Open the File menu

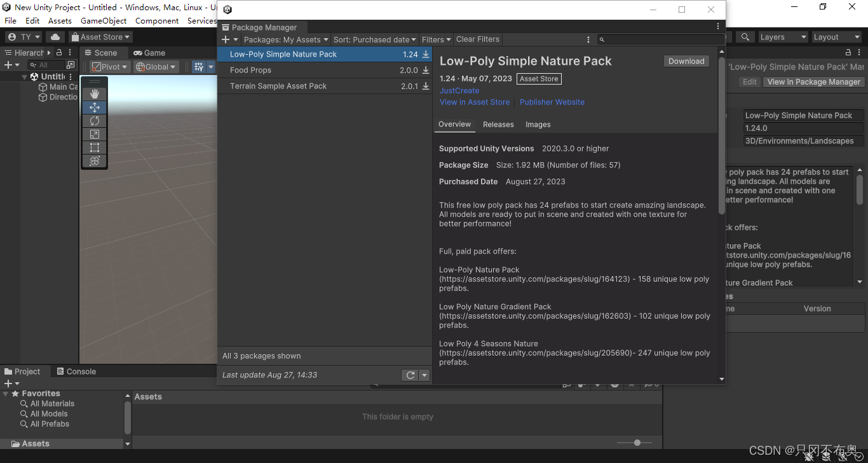[x=11, y=20]
